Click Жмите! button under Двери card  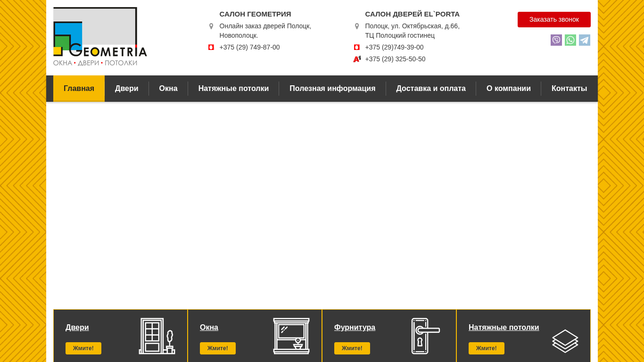pyautogui.click(x=83, y=348)
